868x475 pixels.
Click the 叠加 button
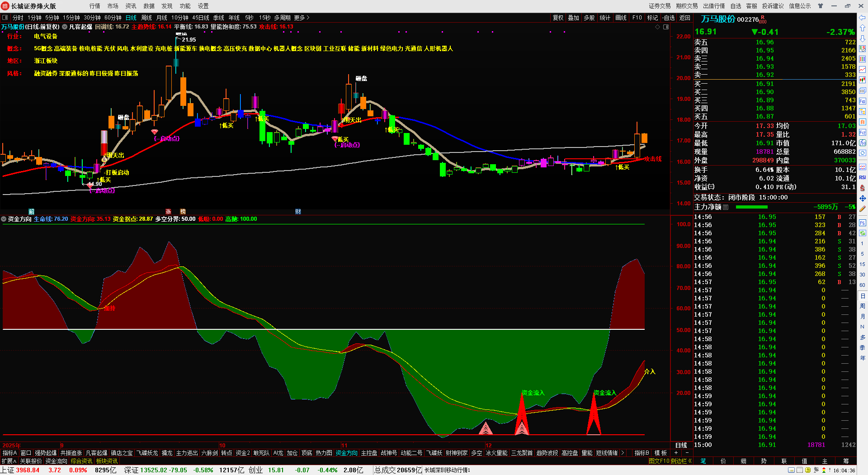pos(574,18)
